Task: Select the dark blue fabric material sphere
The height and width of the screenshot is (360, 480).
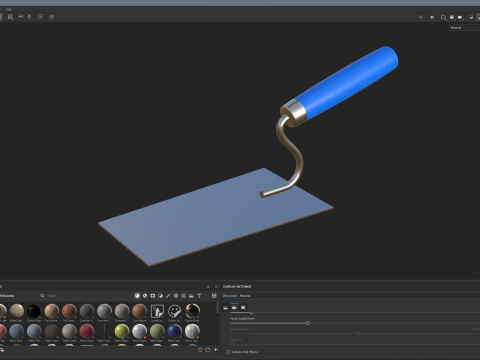Action: 175,331
